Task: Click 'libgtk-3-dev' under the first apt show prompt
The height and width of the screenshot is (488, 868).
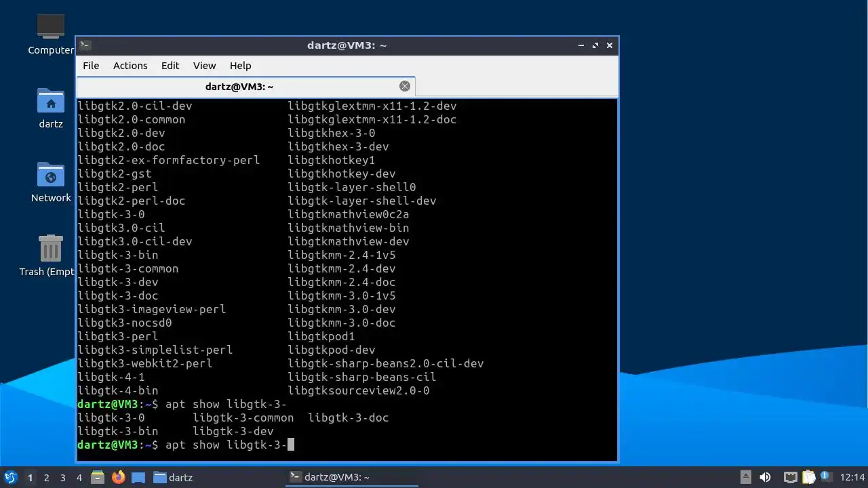Action: pos(233,431)
